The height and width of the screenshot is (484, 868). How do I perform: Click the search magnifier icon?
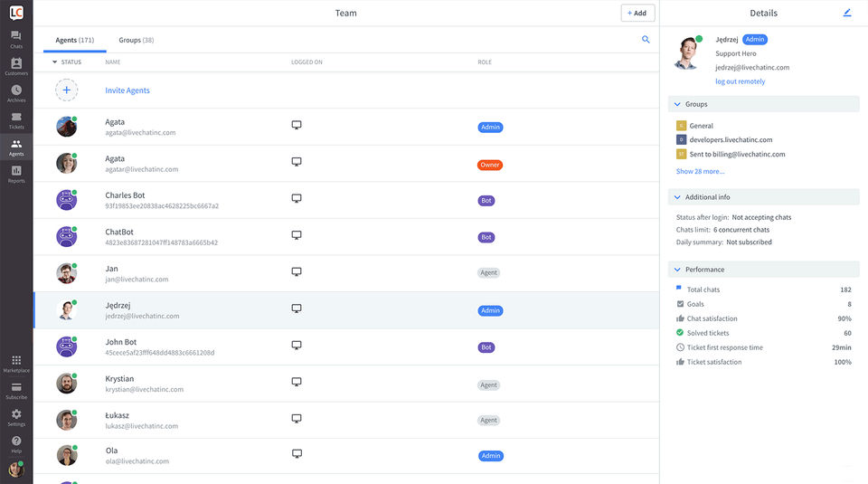click(x=646, y=40)
